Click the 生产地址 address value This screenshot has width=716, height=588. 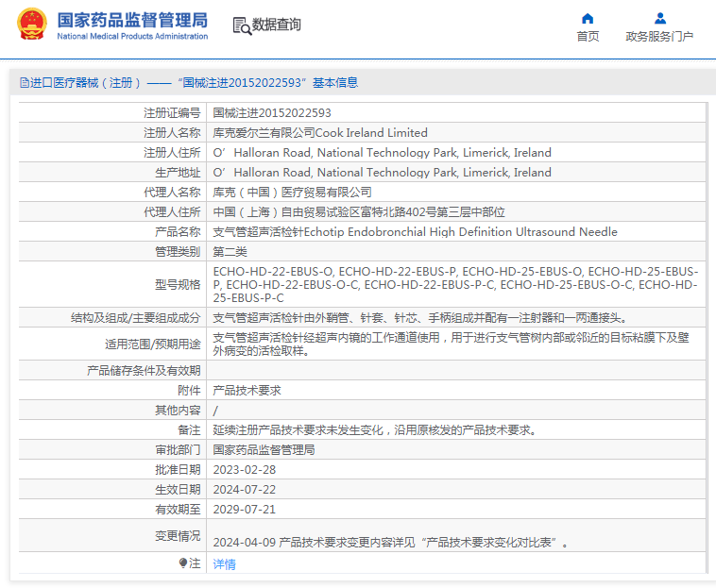point(382,173)
